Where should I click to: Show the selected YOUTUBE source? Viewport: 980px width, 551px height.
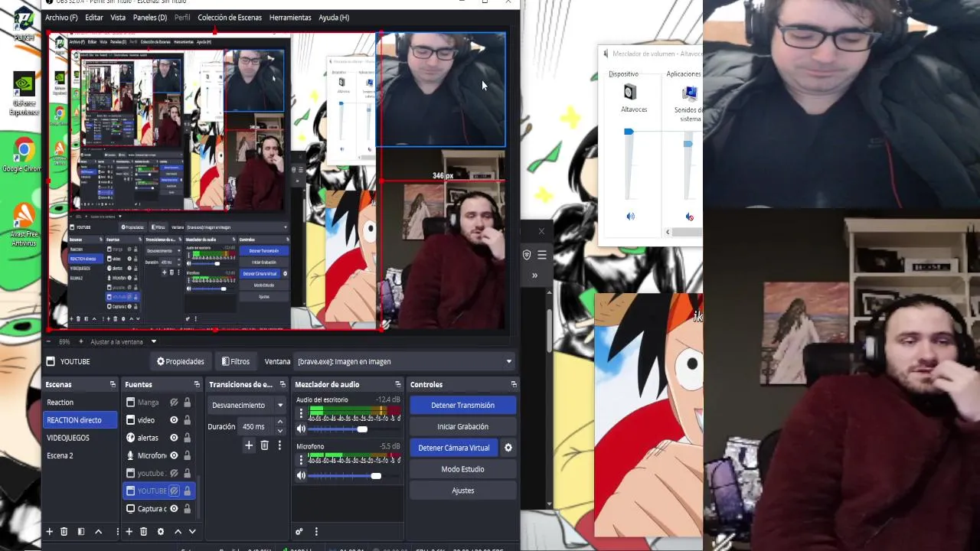point(174,491)
